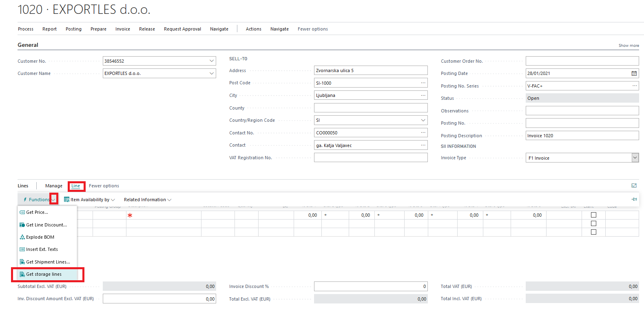Open the Posting menu
The width and height of the screenshot is (644, 312).
tap(73, 29)
